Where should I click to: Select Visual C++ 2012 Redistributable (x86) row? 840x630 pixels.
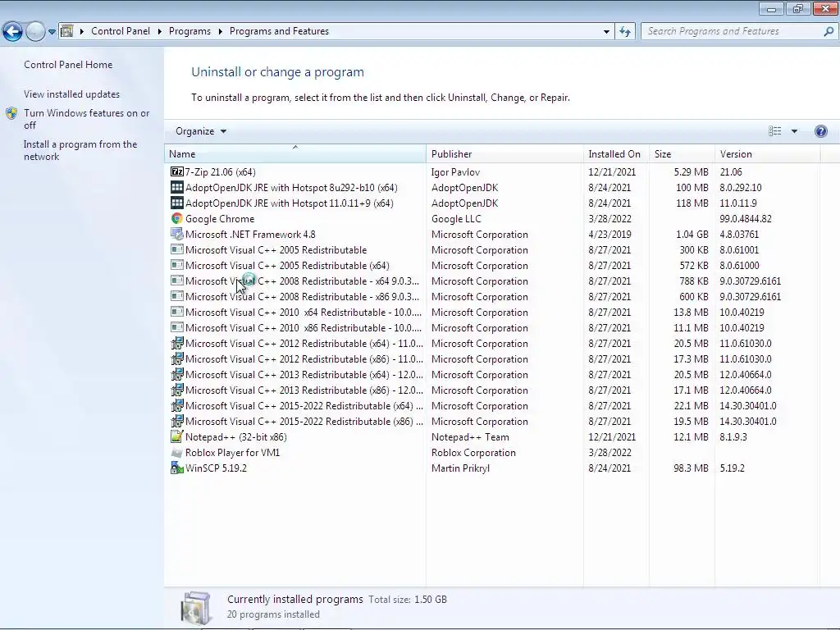click(x=493, y=359)
